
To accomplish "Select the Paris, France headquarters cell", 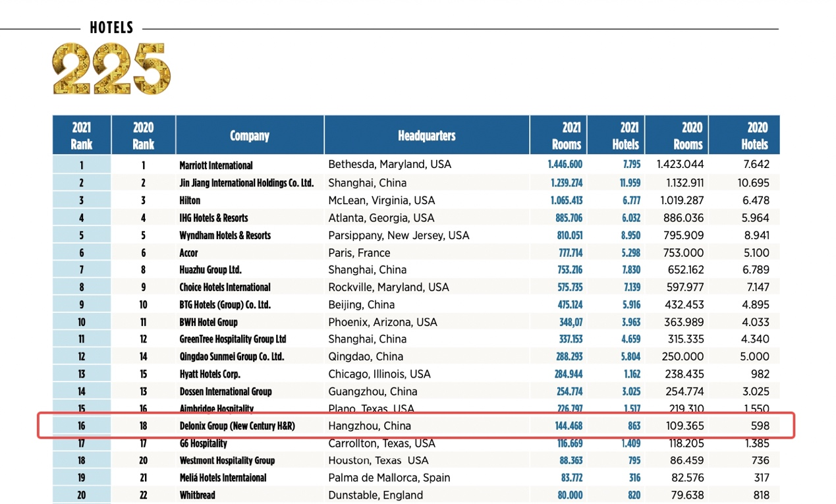I will click(x=359, y=253).
